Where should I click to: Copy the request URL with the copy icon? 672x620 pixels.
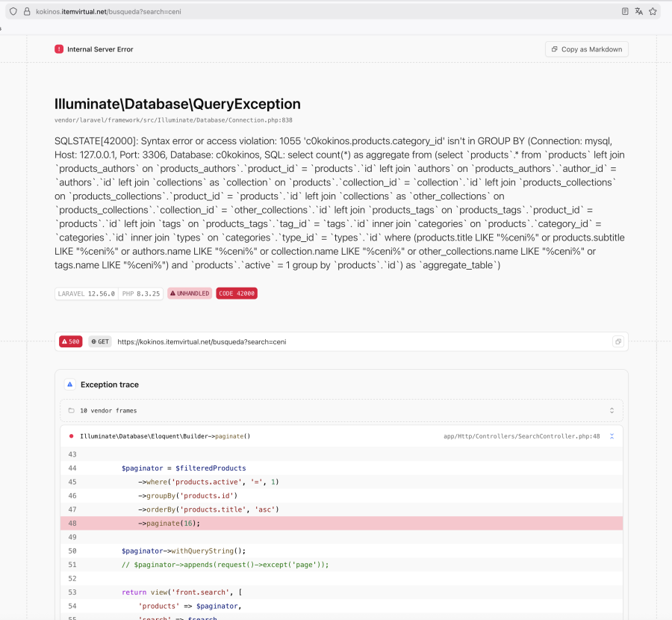(x=617, y=342)
